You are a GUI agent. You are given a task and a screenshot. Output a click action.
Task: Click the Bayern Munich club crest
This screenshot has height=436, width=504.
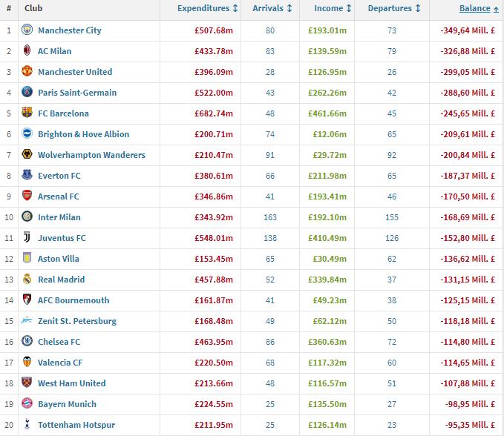click(x=27, y=404)
